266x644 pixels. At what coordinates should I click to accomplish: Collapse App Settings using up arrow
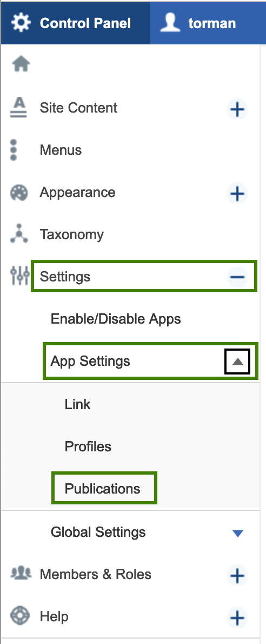237,362
